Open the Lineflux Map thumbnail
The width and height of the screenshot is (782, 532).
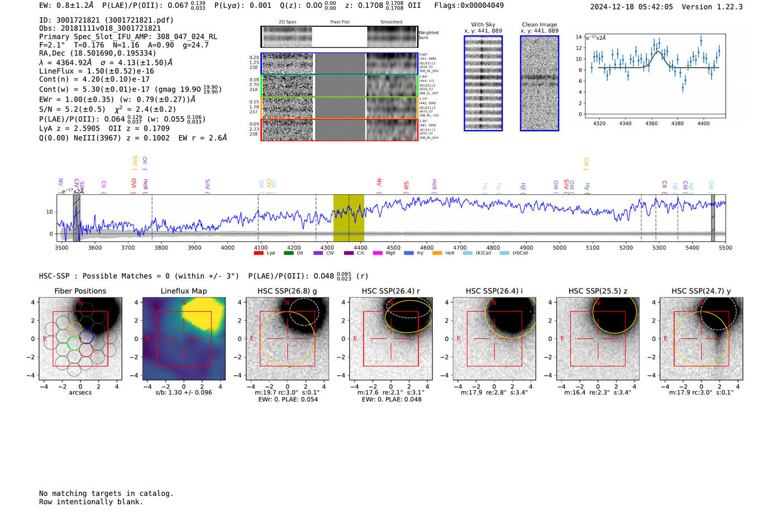click(184, 339)
